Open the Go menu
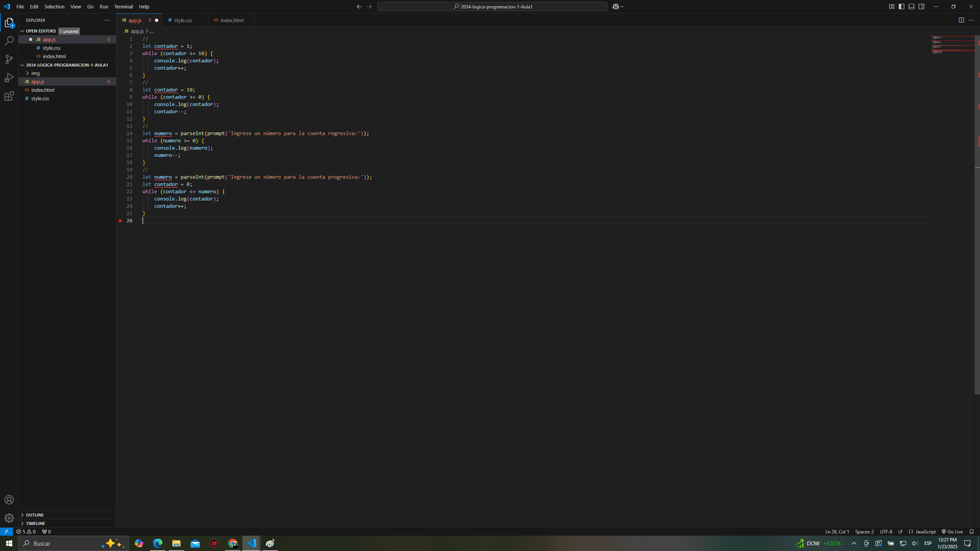This screenshot has height=551, width=980. point(90,7)
